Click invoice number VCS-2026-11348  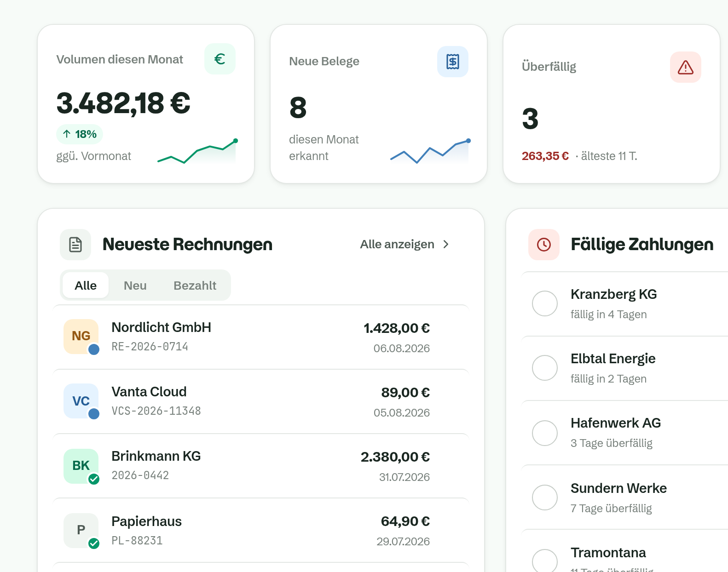click(x=156, y=411)
